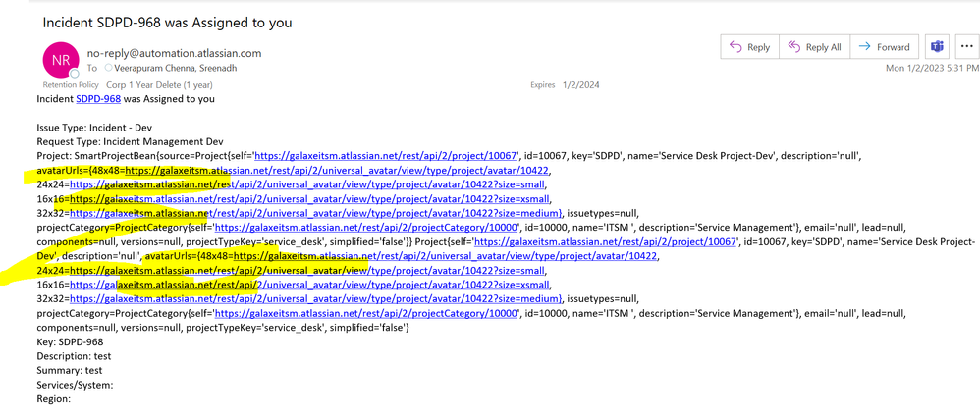This screenshot has width=980, height=419.
Task: Open the second avatar 10422?size=medium link
Action: (315, 299)
